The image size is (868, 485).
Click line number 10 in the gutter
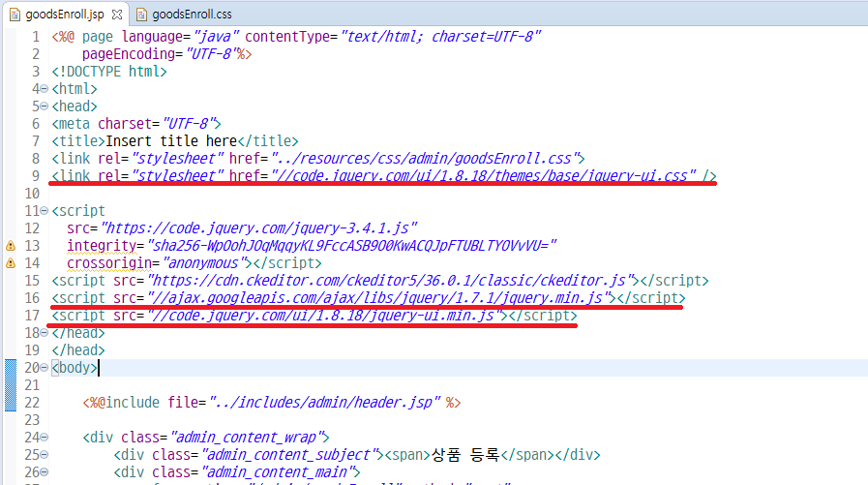(x=32, y=194)
